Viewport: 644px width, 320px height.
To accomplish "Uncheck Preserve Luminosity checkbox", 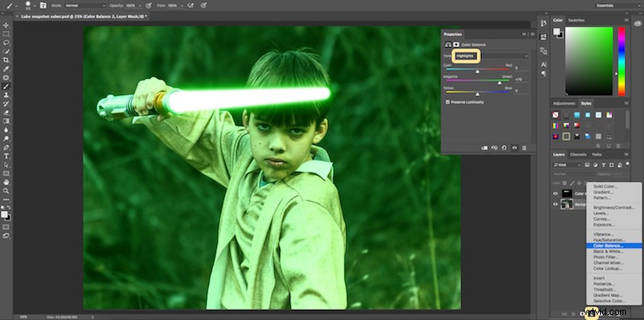I will [x=447, y=102].
